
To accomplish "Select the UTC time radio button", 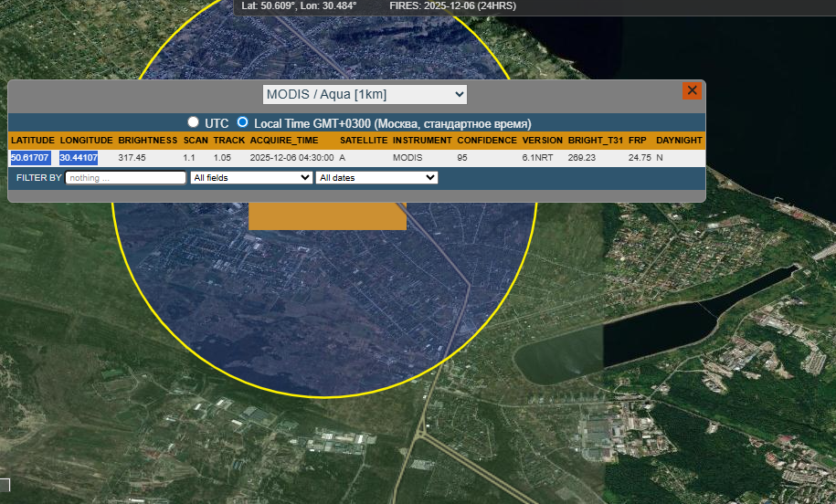I will [193, 122].
